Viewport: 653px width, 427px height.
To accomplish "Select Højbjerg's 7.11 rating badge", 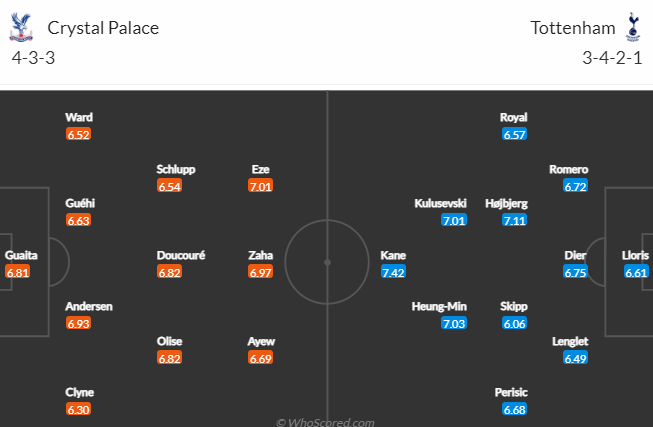I will 514,220.
